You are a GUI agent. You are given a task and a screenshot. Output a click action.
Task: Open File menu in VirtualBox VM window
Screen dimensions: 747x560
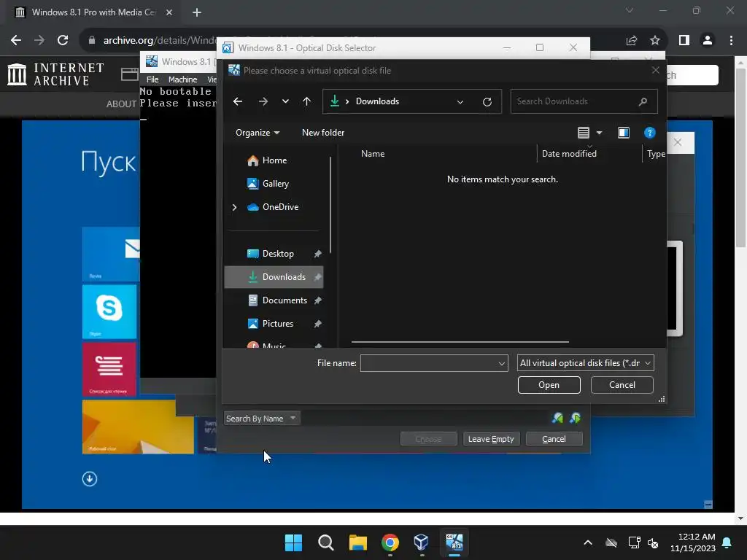(x=152, y=79)
